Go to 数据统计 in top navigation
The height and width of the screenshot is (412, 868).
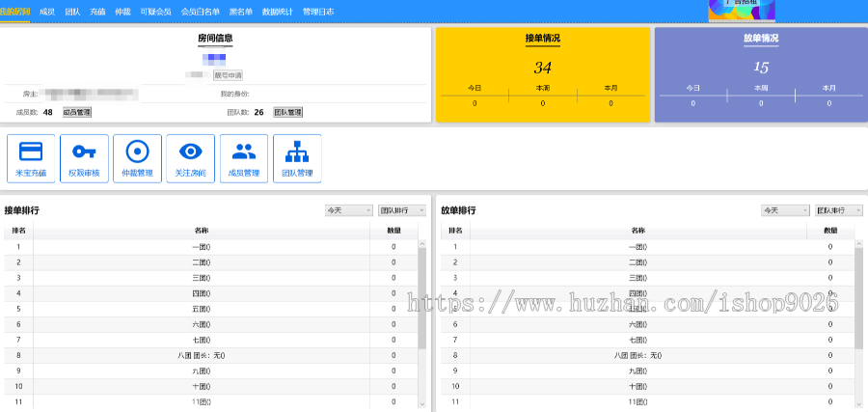277,12
